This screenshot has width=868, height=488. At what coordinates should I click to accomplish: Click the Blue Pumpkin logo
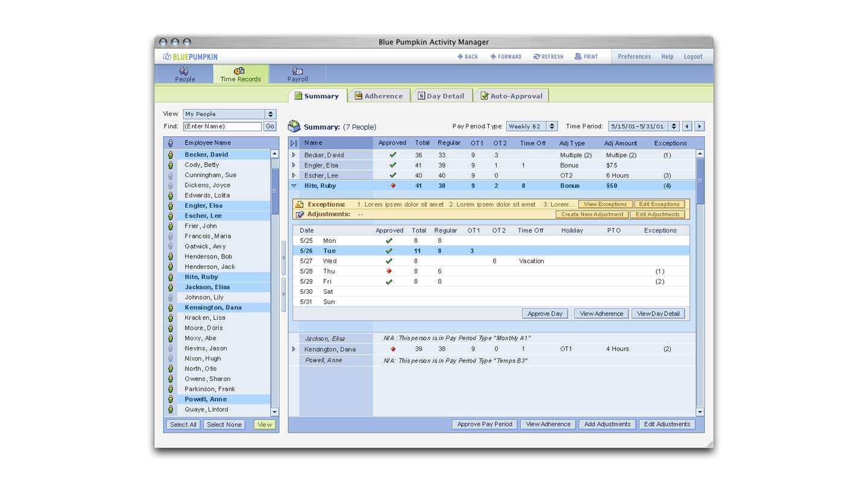tap(190, 57)
